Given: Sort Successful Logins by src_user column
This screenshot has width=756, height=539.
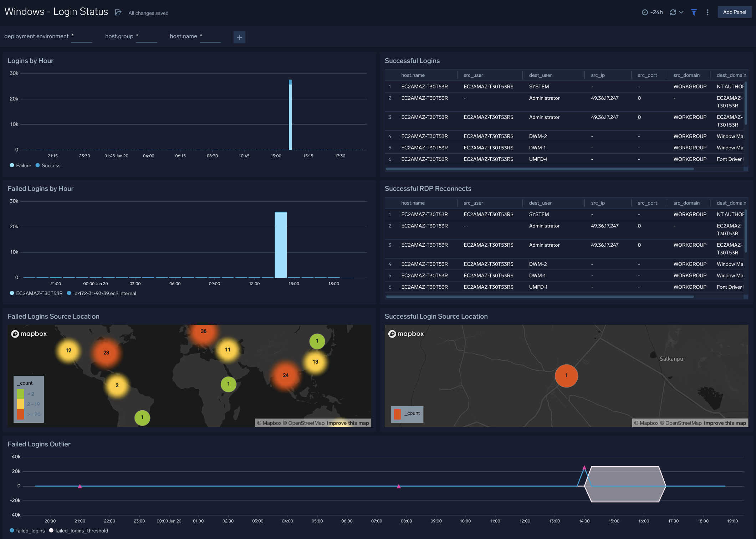Looking at the screenshot, I should (473, 75).
